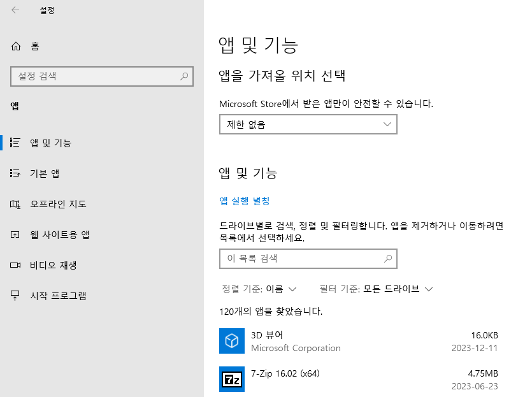Image resolution: width=532 pixels, height=397 pixels.
Task: Click the 기본 앱 sidebar icon
Action: coord(15,173)
